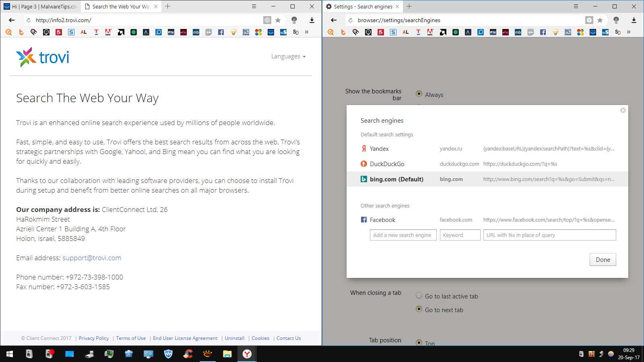The height and width of the screenshot is (362, 644).
Task: Click the Keyword input field
Action: (460, 235)
